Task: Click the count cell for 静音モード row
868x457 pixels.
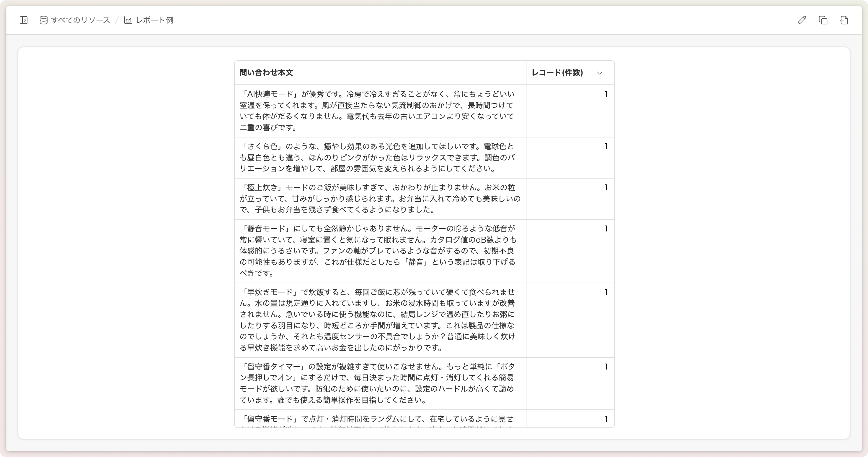Action: [x=570, y=251]
